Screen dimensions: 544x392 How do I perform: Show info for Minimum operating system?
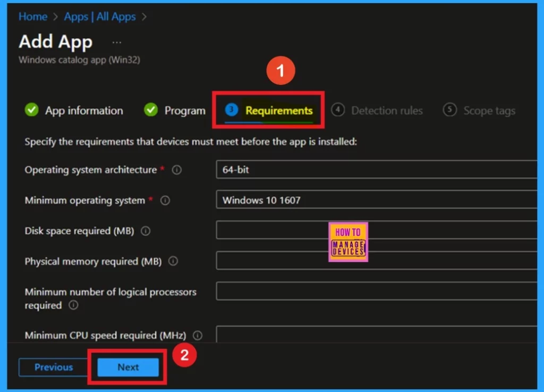166,200
